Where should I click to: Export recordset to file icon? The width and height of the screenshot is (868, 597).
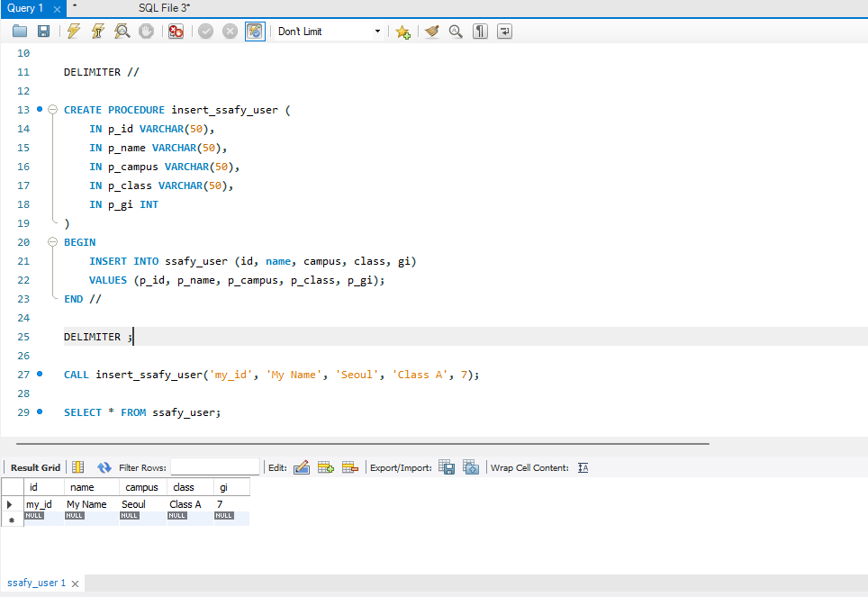(x=447, y=467)
